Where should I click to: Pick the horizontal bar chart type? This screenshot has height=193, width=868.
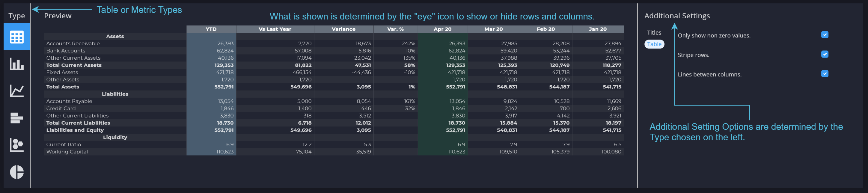(17, 118)
